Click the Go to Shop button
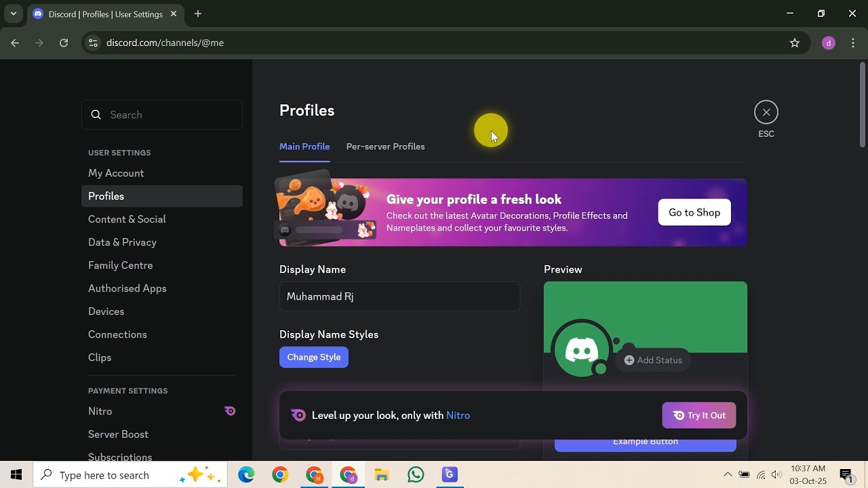Screen dimensions: 868x488 tap(694, 212)
